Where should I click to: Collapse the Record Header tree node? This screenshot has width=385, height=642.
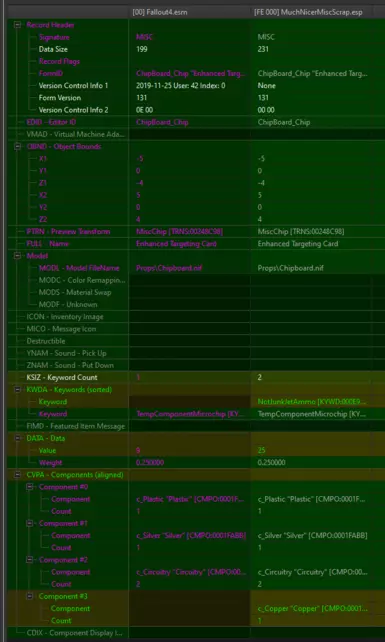click(18, 25)
